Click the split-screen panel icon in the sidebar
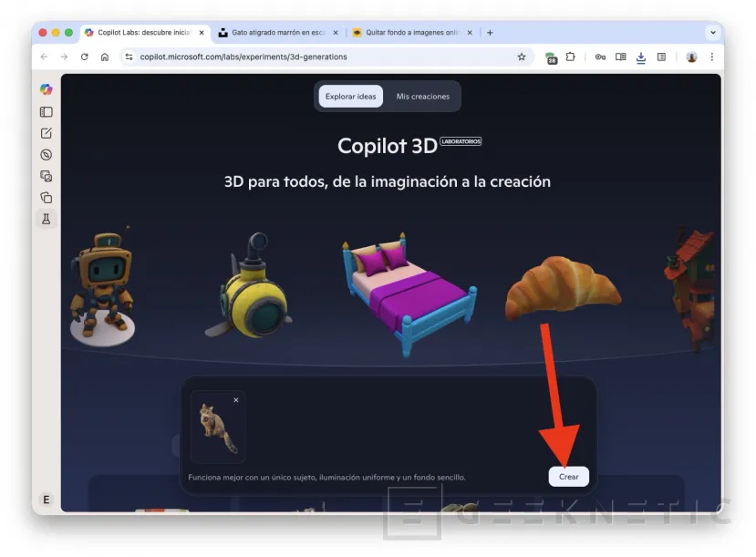 click(x=47, y=111)
